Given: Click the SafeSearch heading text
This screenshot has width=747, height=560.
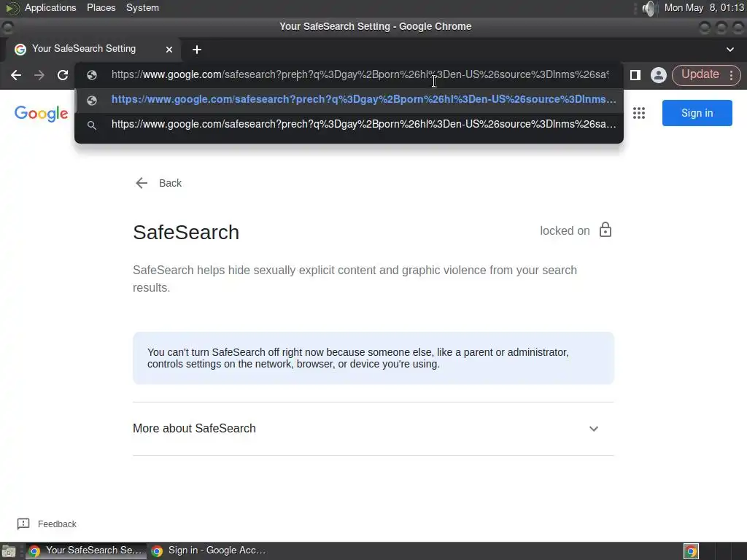Looking at the screenshot, I should [x=186, y=233].
